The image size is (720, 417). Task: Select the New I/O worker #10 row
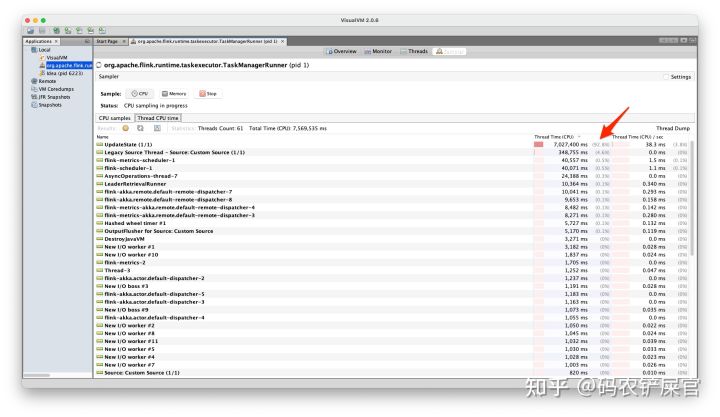point(393,254)
